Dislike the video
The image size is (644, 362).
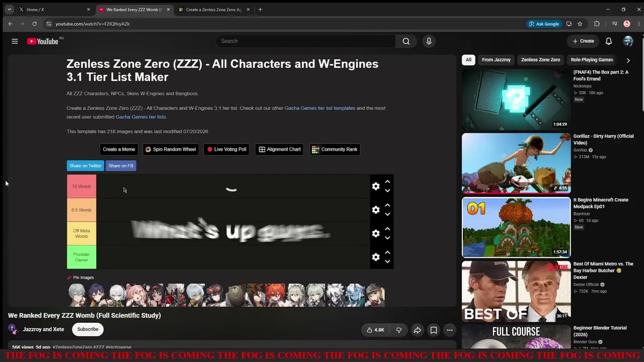[399, 330]
